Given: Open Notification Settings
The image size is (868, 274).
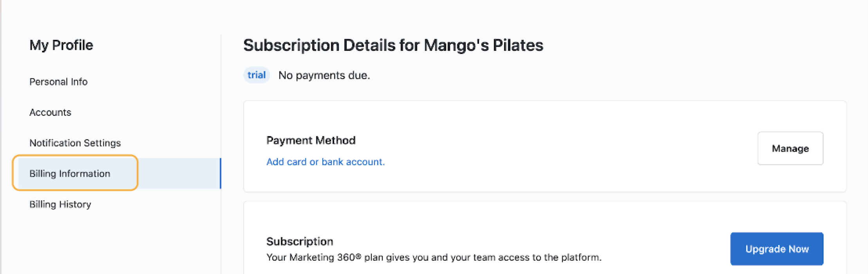Looking at the screenshot, I should point(75,143).
